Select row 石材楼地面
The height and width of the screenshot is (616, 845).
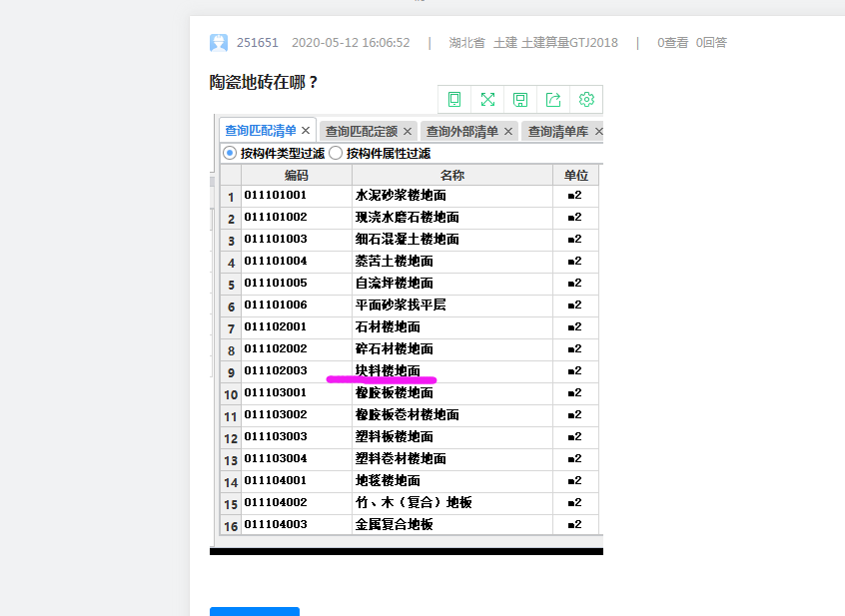click(410, 328)
